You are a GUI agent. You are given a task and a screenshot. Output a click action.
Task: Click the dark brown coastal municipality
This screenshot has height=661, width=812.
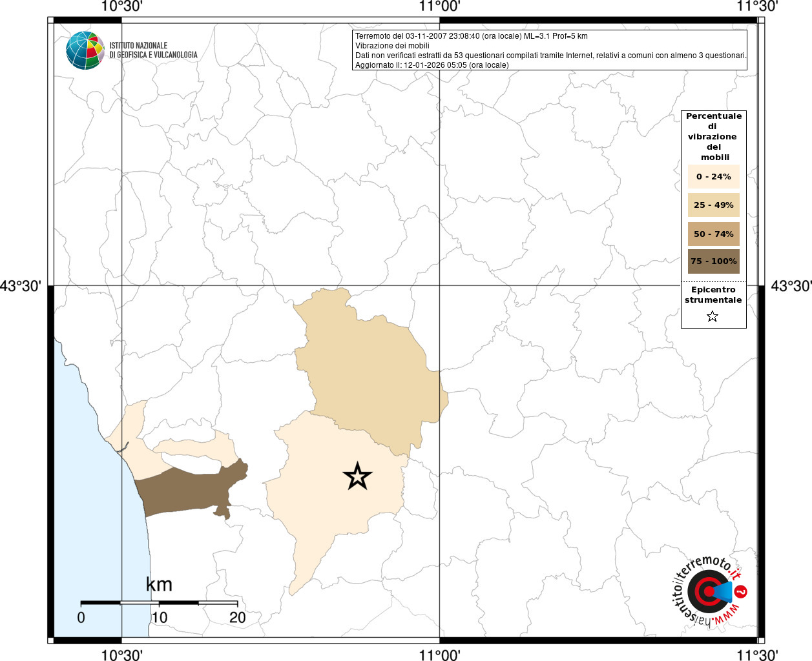pyautogui.click(x=187, y=492)
